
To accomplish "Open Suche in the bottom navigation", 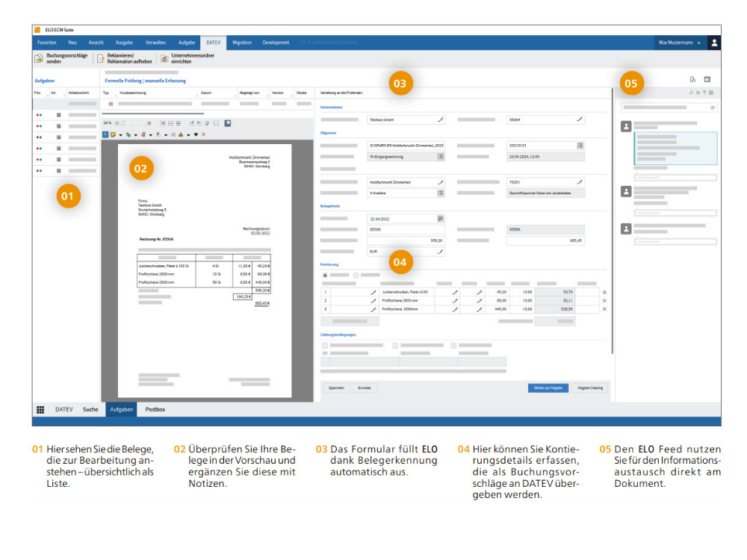I will point(90,409).
